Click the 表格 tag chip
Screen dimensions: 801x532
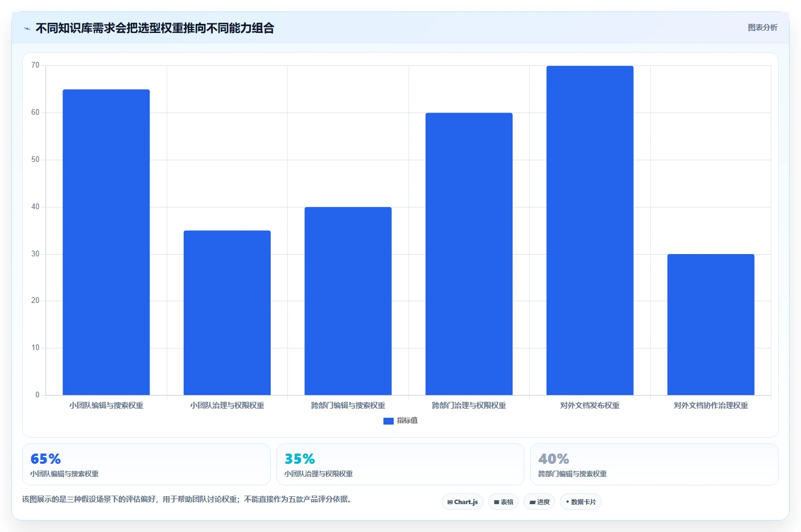point(503,502)
